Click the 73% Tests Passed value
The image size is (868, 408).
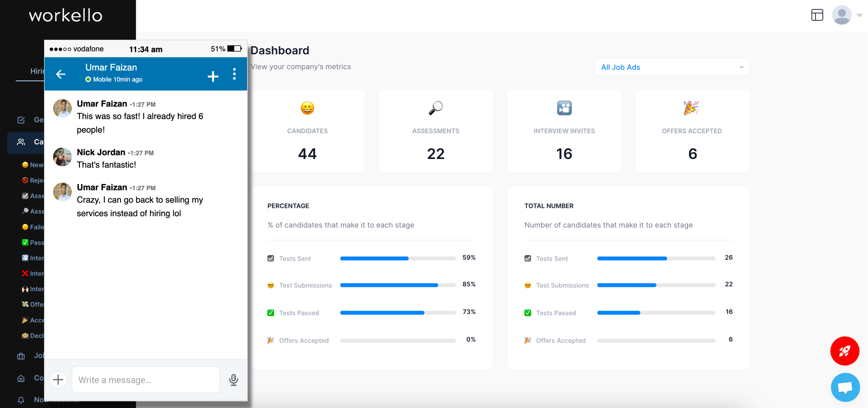469,312
